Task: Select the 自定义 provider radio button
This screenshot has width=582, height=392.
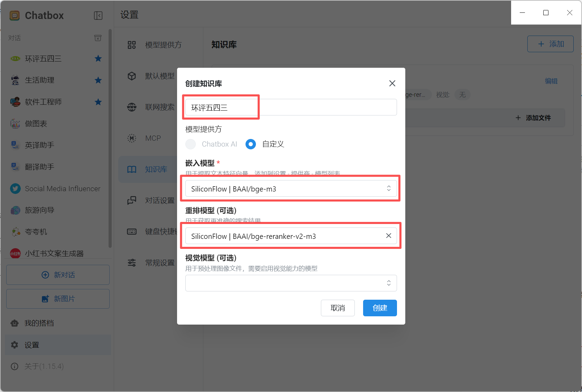Action: pos(251,144)
